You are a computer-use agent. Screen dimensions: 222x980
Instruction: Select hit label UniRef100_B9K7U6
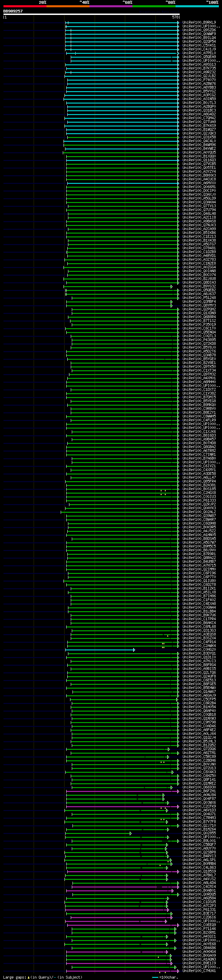point(199,615)
